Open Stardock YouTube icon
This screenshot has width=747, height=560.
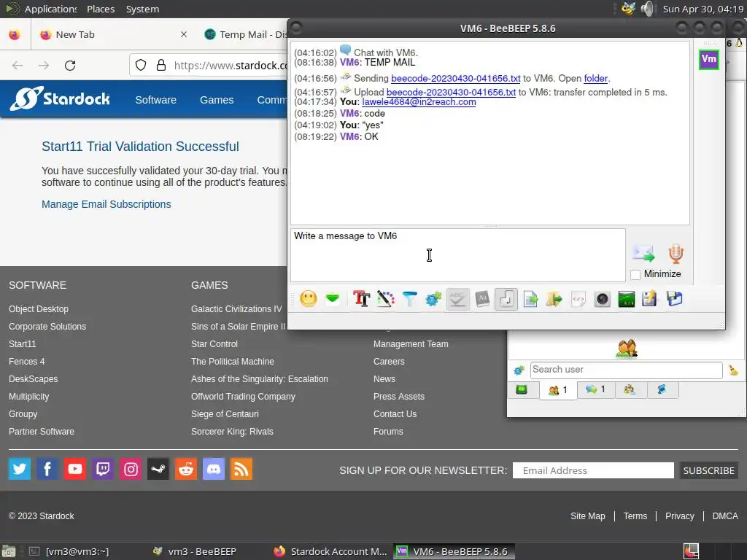75,469
